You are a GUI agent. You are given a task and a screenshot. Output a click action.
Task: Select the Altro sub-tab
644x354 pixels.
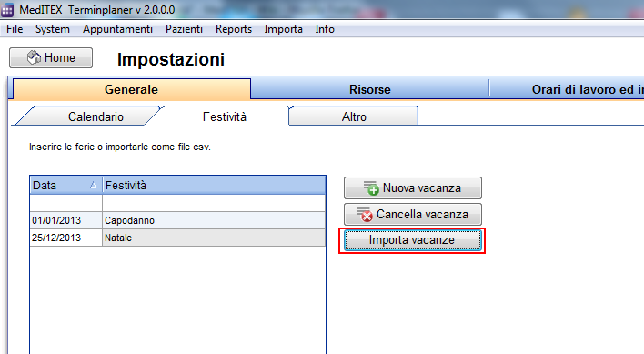tap(354, 116)
